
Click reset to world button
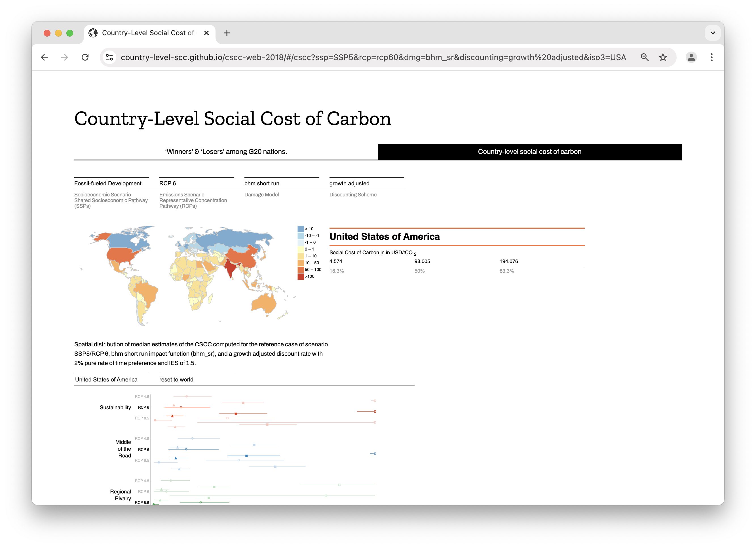pos(176,380)
